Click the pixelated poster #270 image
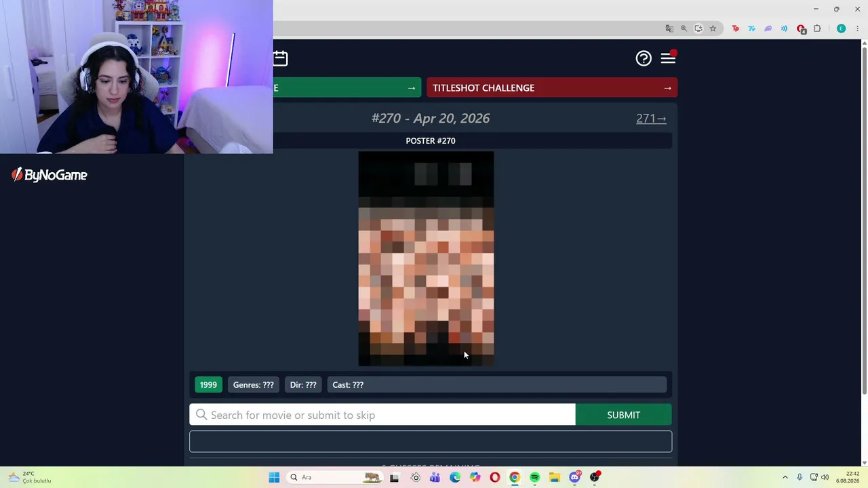 click(426, 259)
